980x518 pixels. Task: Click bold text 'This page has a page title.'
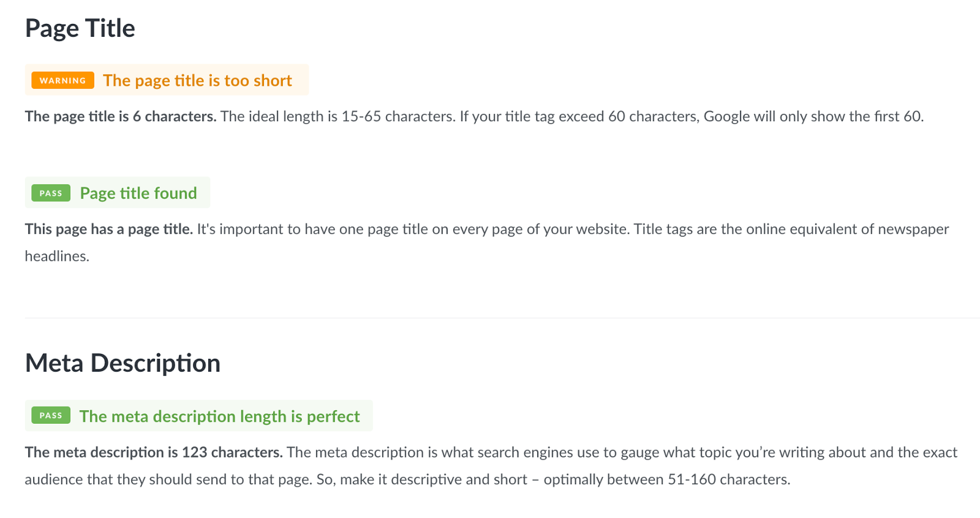pos(109,229)
